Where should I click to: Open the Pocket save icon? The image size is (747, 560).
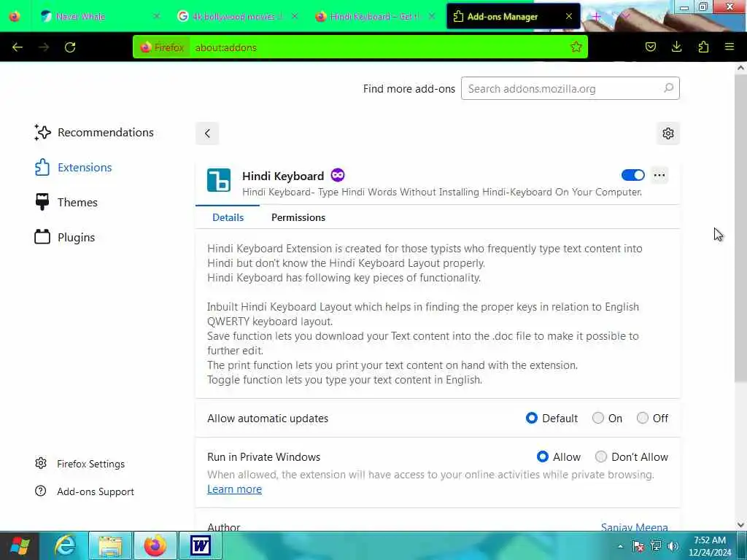(x=650, y=47)
